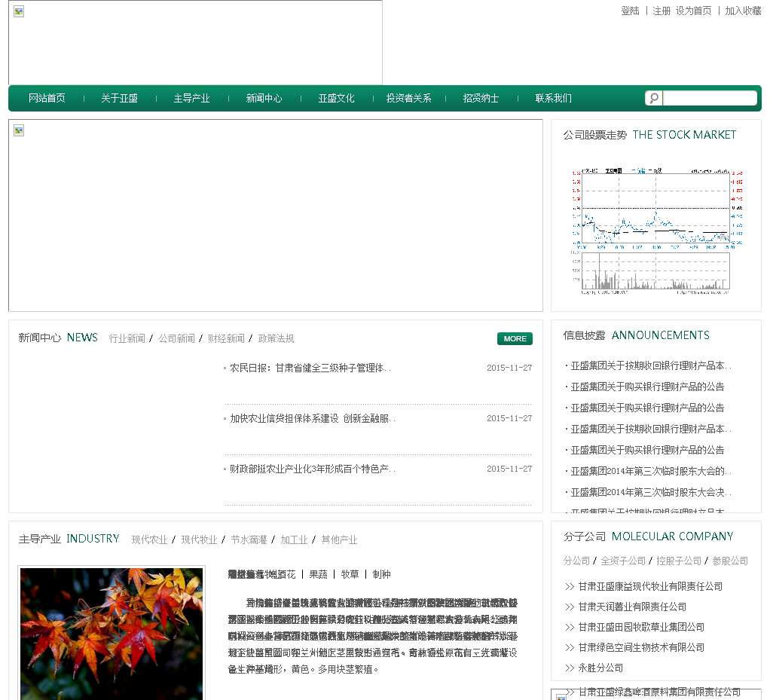Click the 制种 sub-category link
The image size is (770, 700).
pos(381,574)
